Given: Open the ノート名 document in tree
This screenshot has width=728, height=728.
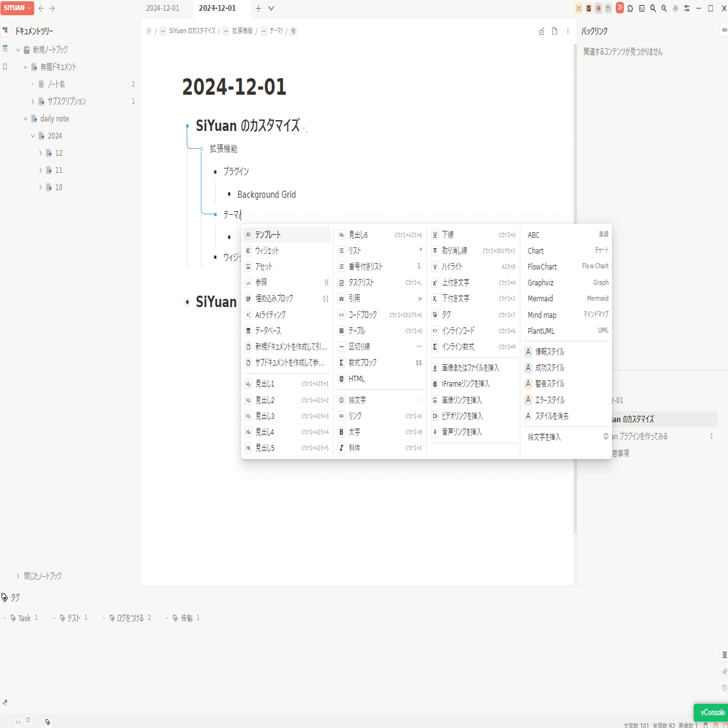Looking at the screenshot, I should 56,84.
